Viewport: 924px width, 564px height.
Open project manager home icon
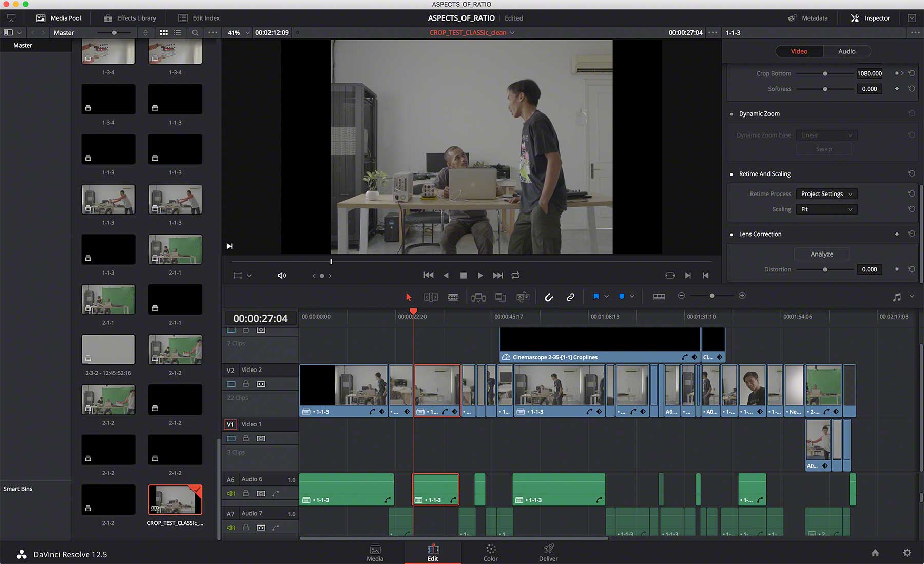click(875, 553)
